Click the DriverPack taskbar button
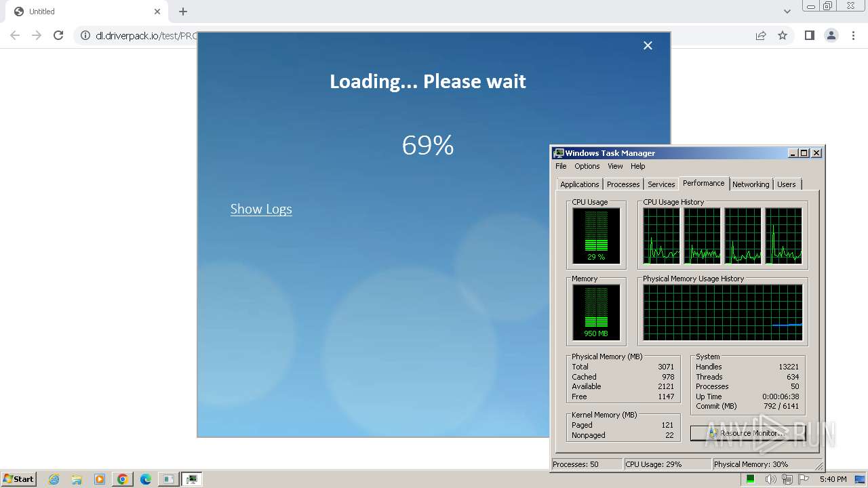This screenshot has width=868, height=488. (169, 479)
